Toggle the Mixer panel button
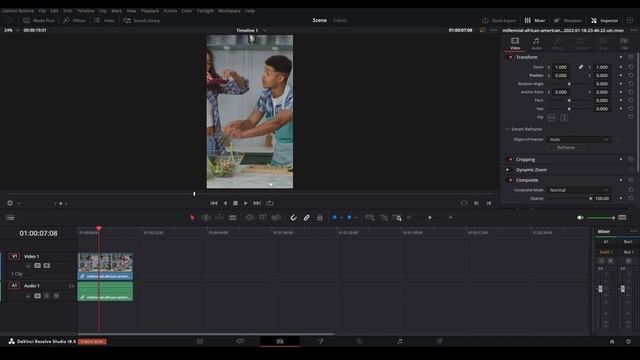640x360 pixels. point(535,20)
